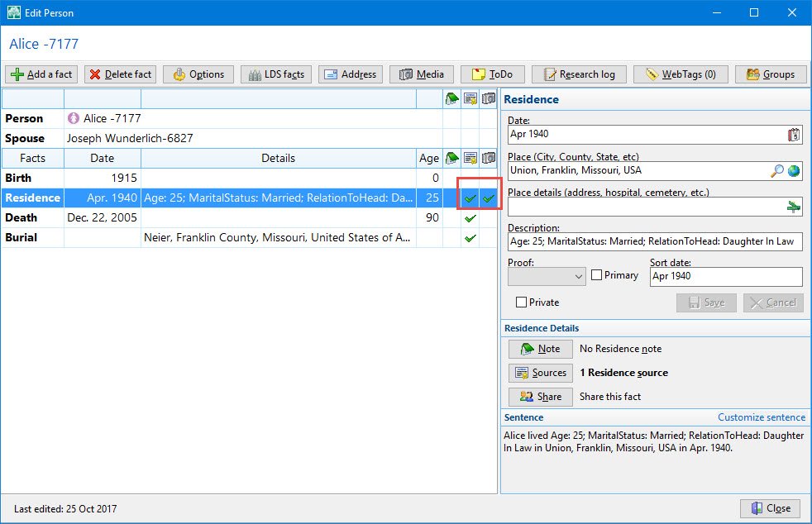Open the Address toolbar button
The image size is (812, 524).
point(351,74)
